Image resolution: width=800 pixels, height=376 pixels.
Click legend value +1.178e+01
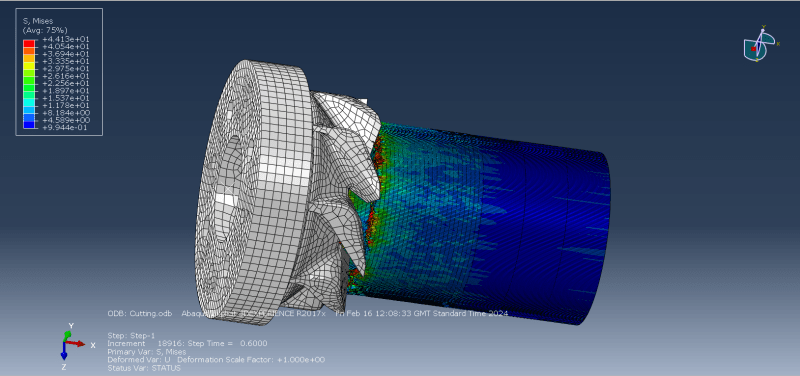[65, 106]
